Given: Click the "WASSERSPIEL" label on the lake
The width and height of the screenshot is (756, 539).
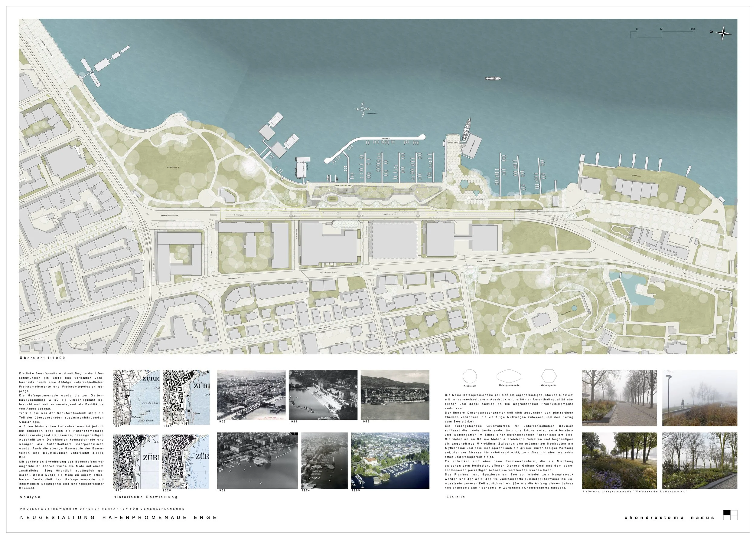Looking at the screenshot, I should click(372, 113).
